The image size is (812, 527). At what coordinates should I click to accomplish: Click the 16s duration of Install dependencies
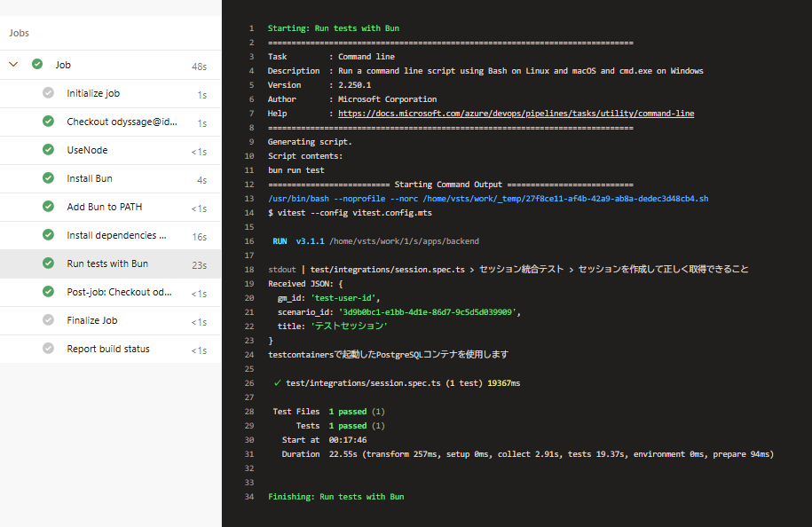tap(200, 237)
